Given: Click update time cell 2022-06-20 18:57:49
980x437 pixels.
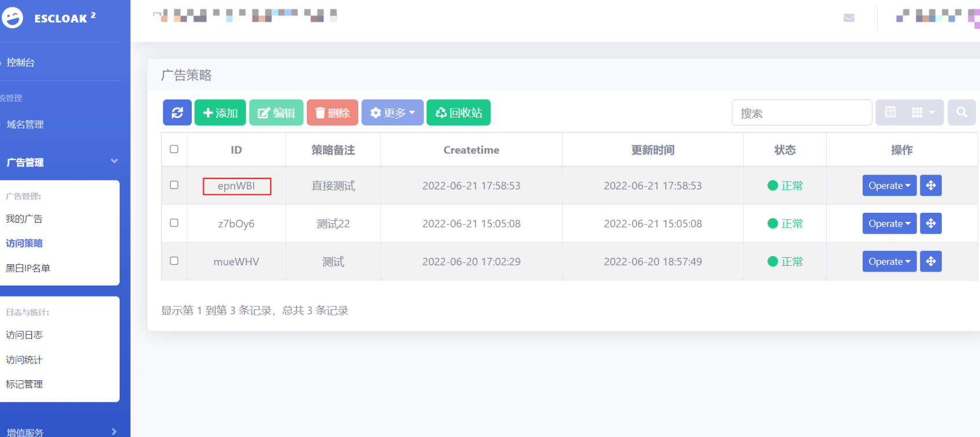Looking at the screenshot, I should [653, 262].
